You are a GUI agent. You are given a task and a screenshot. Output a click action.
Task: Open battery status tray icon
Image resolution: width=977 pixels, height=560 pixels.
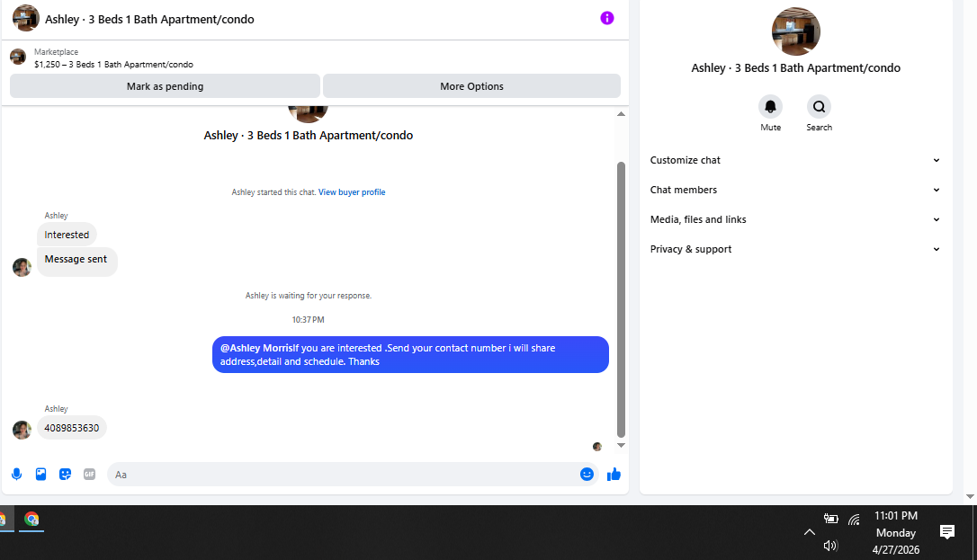[830, 519]
